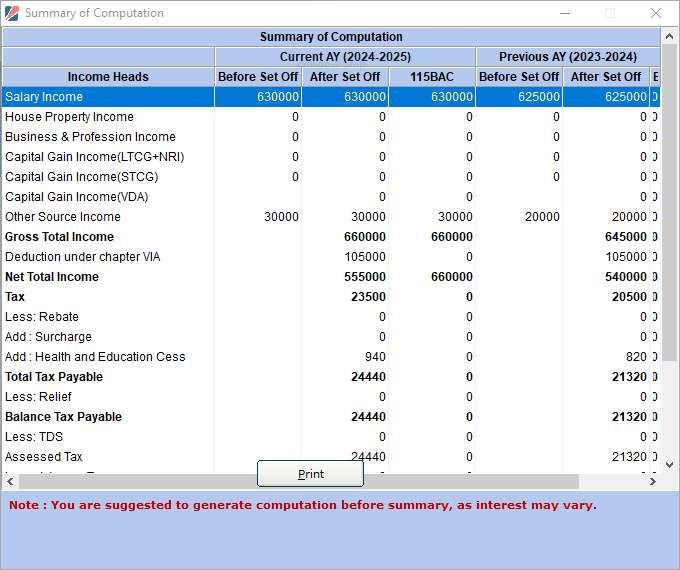
Task: Select the Assessed Tax row
Action: click(x=331, y=456)
